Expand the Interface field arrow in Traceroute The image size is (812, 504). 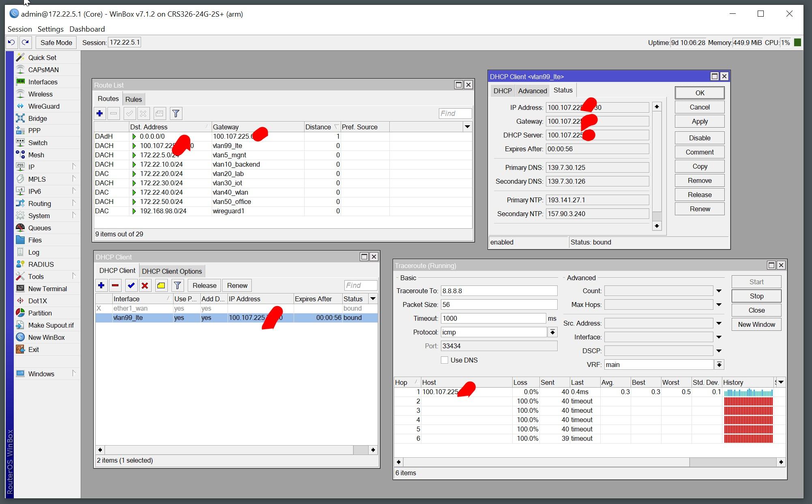coord(719,337)
